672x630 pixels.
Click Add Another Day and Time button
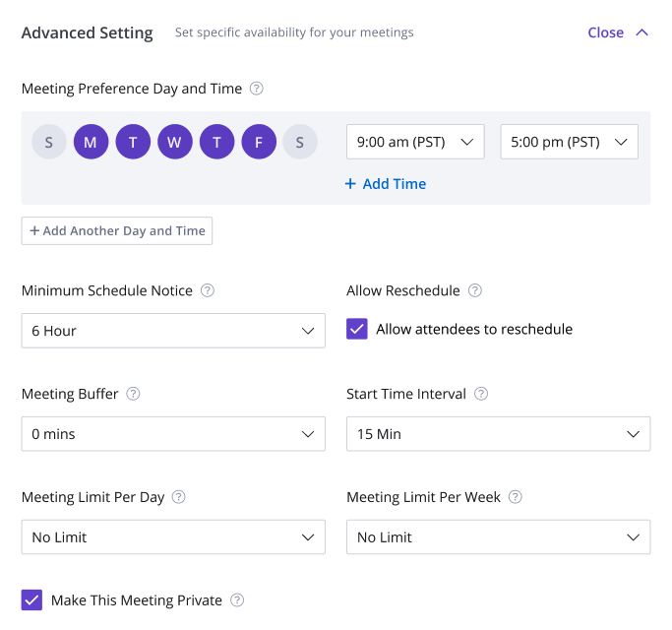tap(117, 230)
